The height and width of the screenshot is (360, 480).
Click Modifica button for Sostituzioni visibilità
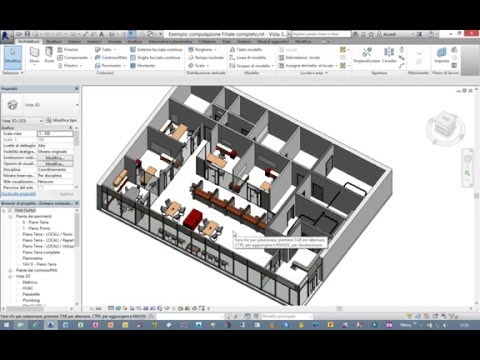pyautogui.click(x=55, y=158)
